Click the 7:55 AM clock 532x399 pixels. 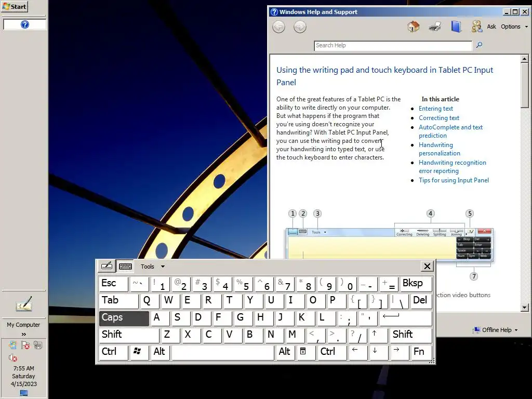click(x=24, y=368)
